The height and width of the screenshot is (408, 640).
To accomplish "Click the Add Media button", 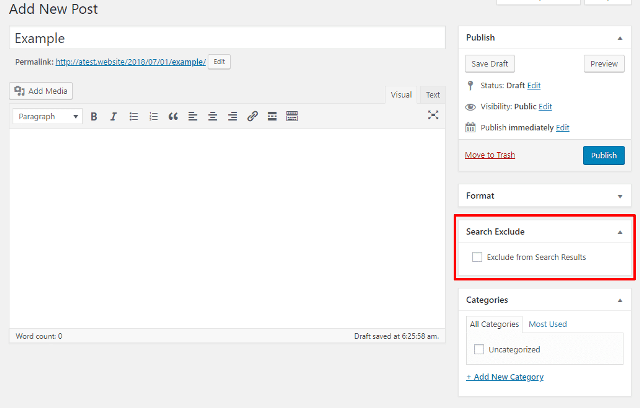I will [41, 91].
